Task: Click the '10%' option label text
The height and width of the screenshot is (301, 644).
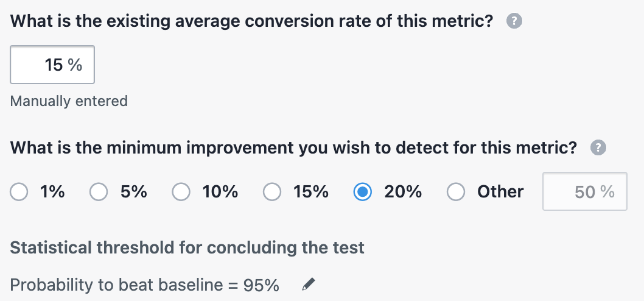Action: click(x=220, y=192)
